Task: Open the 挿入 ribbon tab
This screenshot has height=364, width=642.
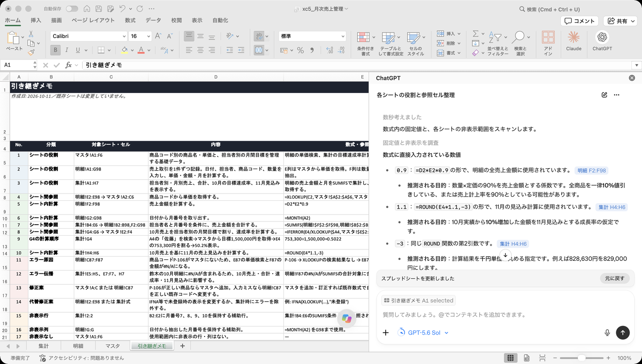Action: 36,20
